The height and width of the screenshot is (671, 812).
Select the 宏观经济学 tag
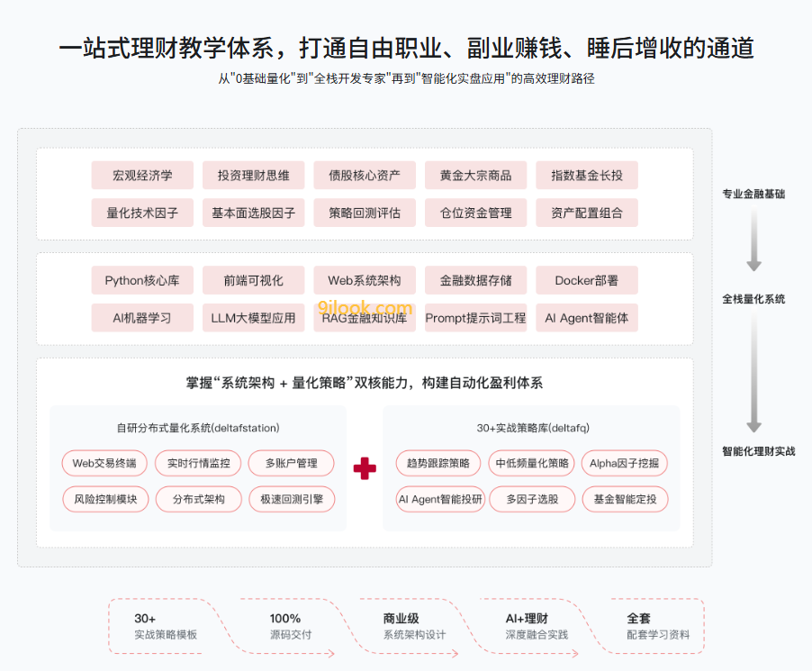(142, 175)
